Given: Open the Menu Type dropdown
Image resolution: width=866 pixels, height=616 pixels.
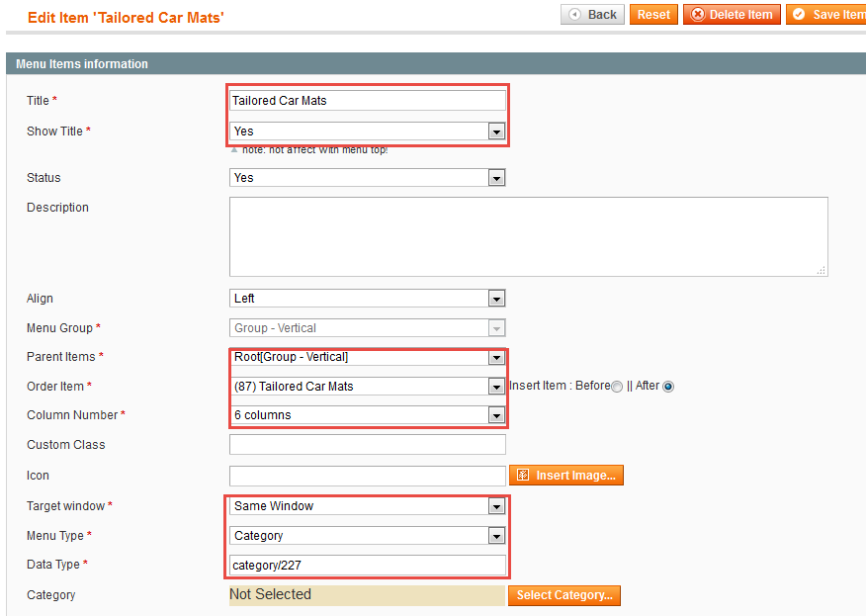Looking at the screenshot, I should click(368, 535).
